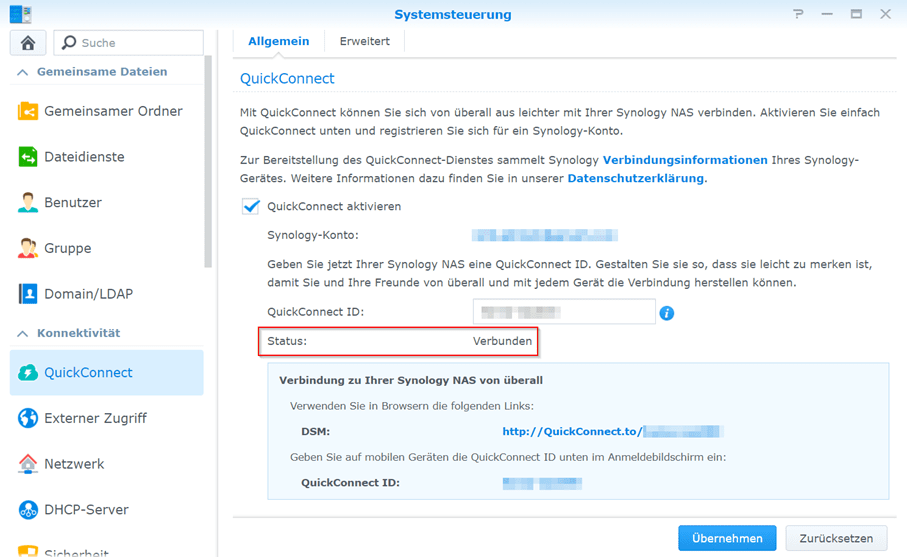Viewport: 907px width, 557px height.
Task: Click the Übernehmen button
Action: pos(727,538)
